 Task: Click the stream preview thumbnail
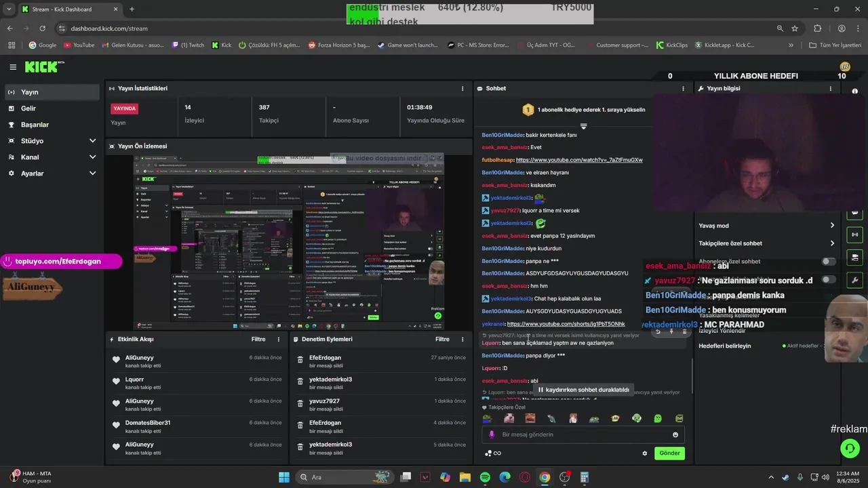click(289, 242)
